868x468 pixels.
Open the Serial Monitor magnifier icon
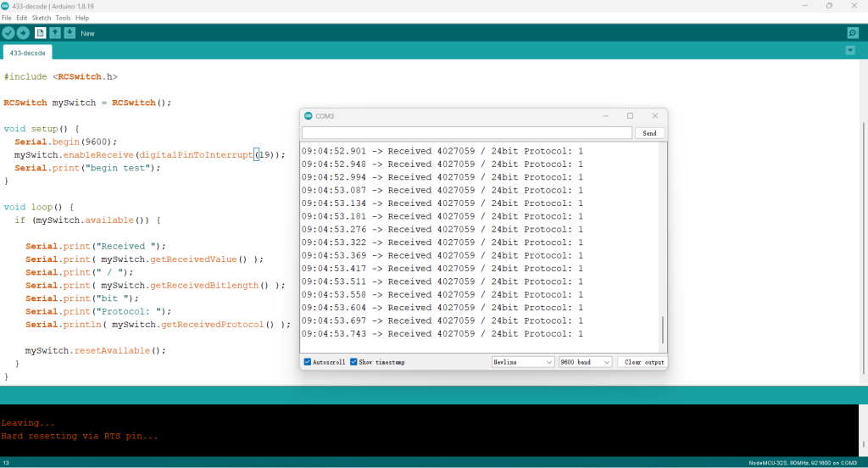pos(853,33)
